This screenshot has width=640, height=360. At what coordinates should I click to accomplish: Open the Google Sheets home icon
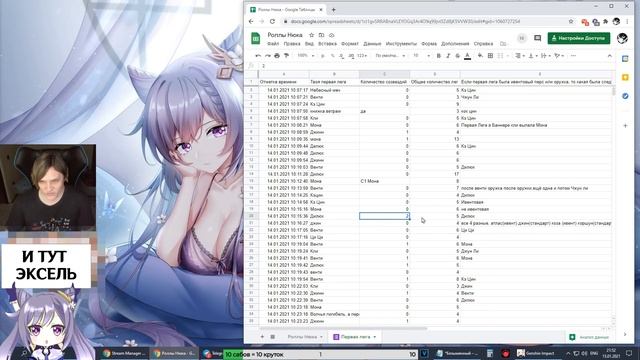coord(256,38)
